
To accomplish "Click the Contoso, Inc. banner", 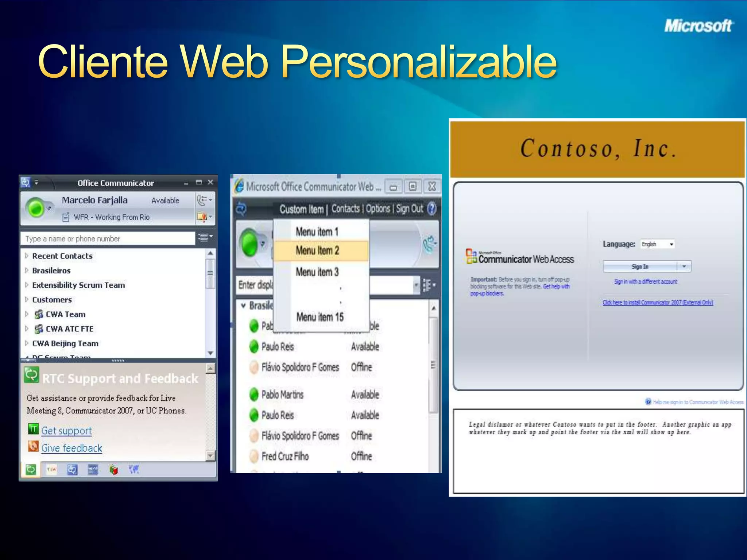I will tap(597, 149).
